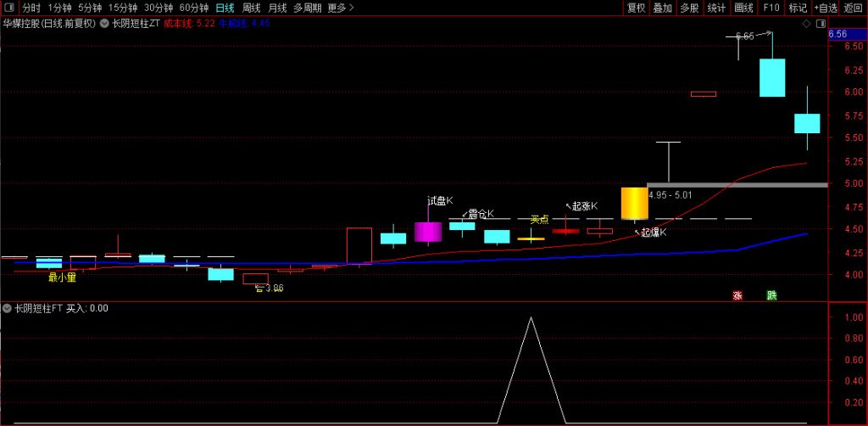Expand the 更多 periods dropdown
Screen dimensions: 868x426
coord(341,8)
